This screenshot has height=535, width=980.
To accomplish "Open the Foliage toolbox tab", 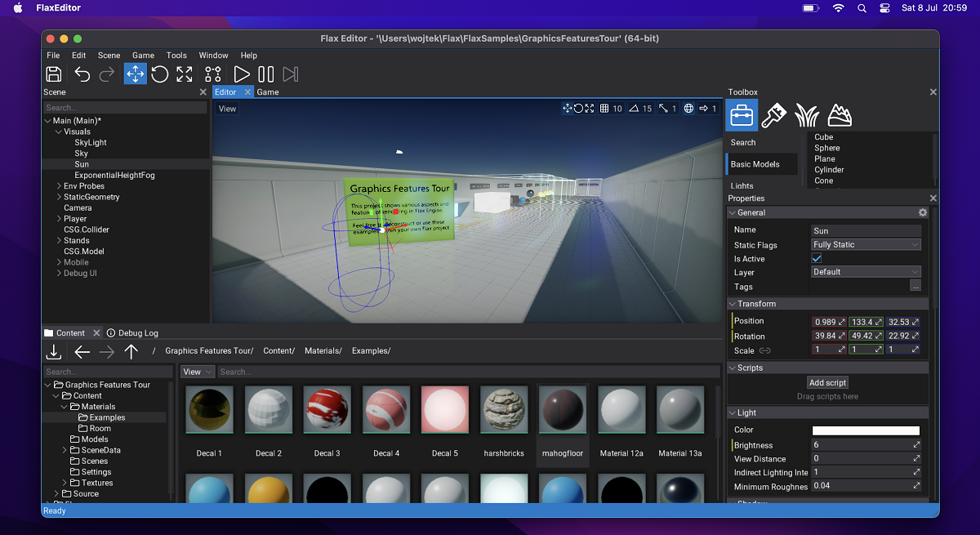I will pyautogui.click(x=806, y=116).
